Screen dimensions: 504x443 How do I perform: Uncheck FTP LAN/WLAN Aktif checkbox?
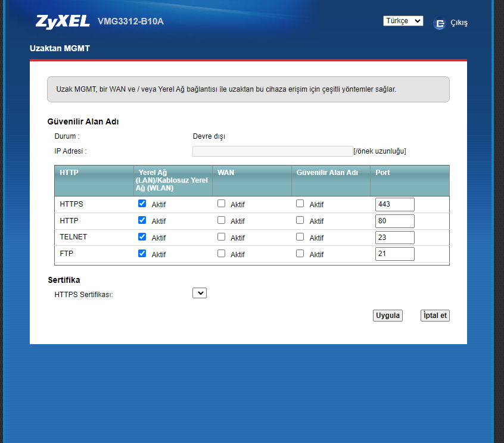(142, 254)
